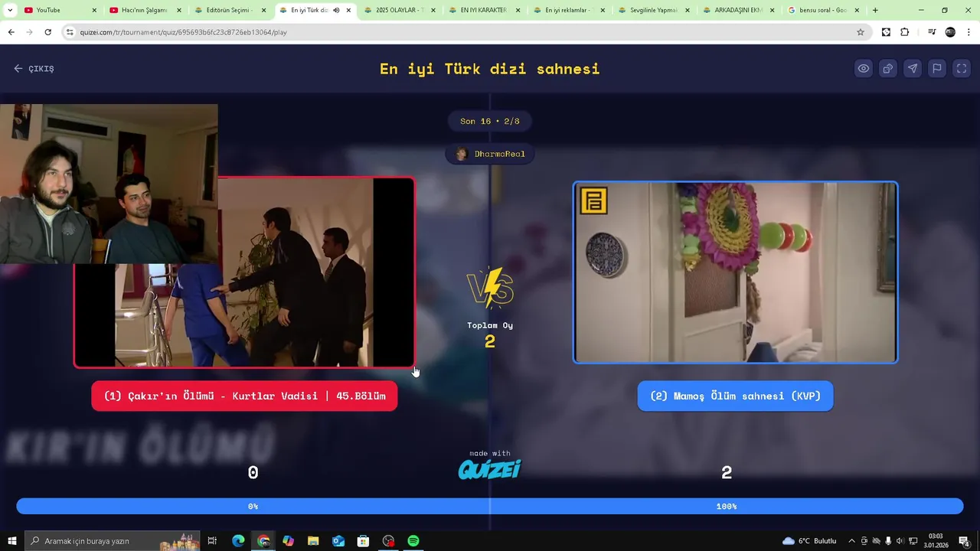Viewport: 980px width, 551px height.
Task: Open the Chrome profile avatar
Action: tap(950, 32)
